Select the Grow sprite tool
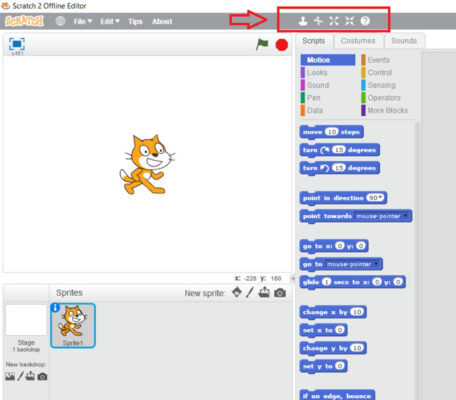The height and width of the screenshot is (400, 456). (334, 21)
